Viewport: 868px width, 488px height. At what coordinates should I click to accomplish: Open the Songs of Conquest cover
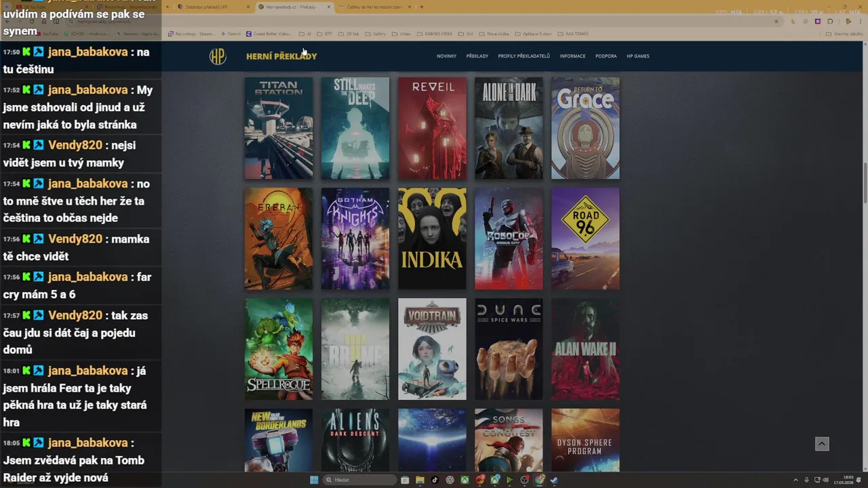pyautogui.click(x=509, y=441)
